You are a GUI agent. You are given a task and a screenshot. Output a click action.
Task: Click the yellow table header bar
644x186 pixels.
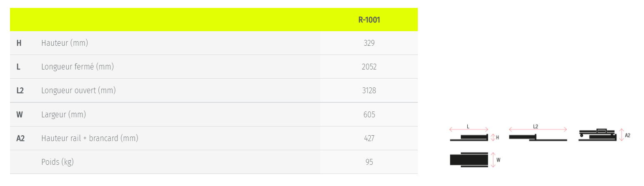point(214,20)
